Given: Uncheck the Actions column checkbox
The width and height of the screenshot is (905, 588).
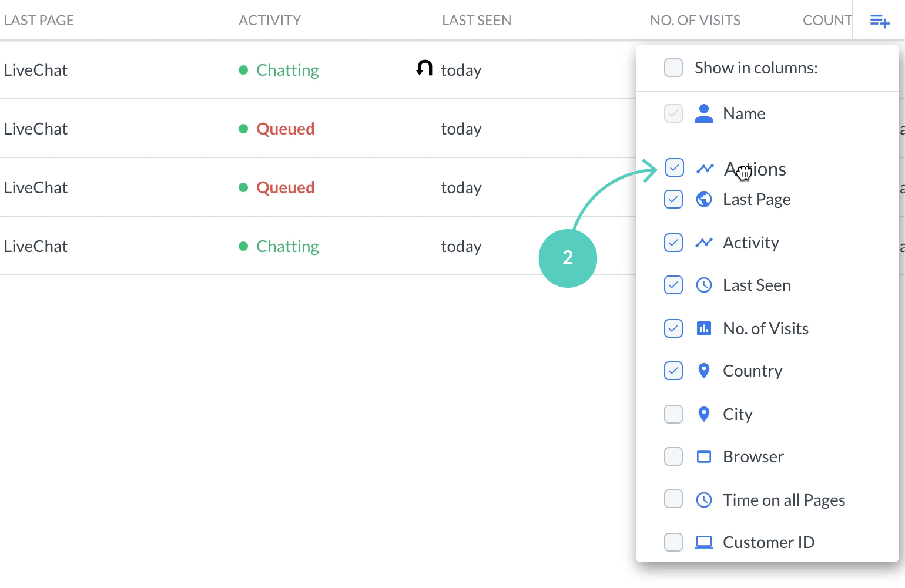Looking at the screenshot, I should 675,167.
